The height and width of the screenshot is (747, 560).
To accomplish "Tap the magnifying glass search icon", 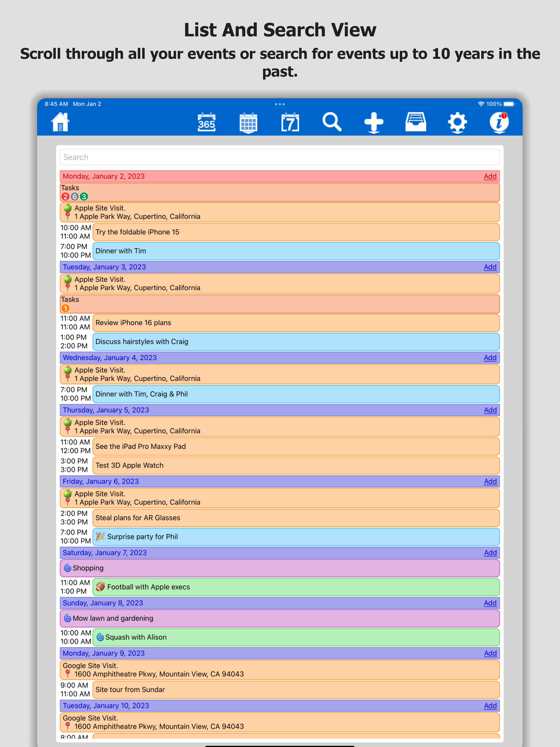I will [x=332, y=122].
